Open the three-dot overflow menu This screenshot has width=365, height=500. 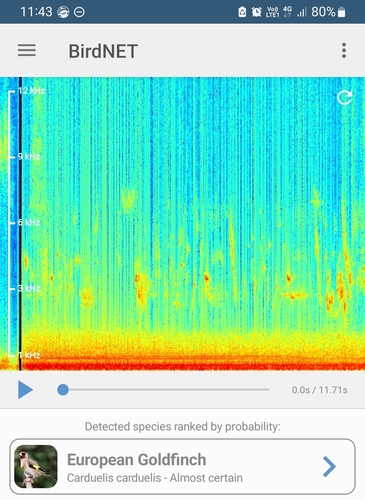click(344, 51)
